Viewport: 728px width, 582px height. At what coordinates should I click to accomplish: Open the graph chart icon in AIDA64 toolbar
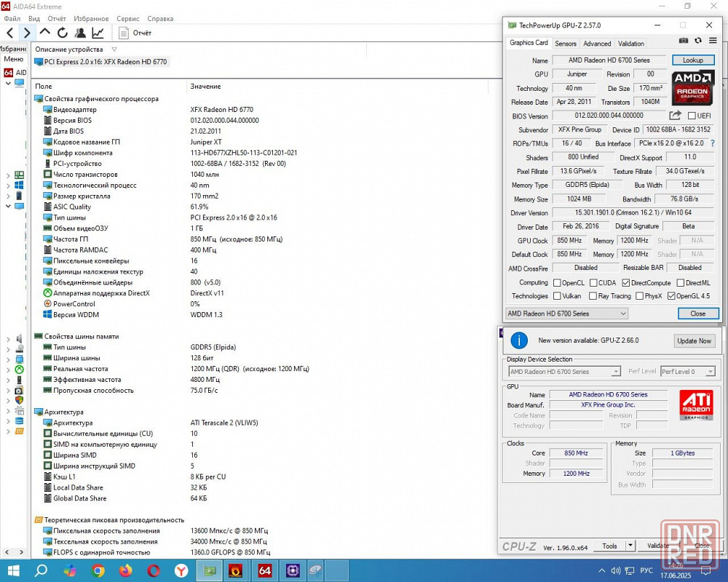98,33
